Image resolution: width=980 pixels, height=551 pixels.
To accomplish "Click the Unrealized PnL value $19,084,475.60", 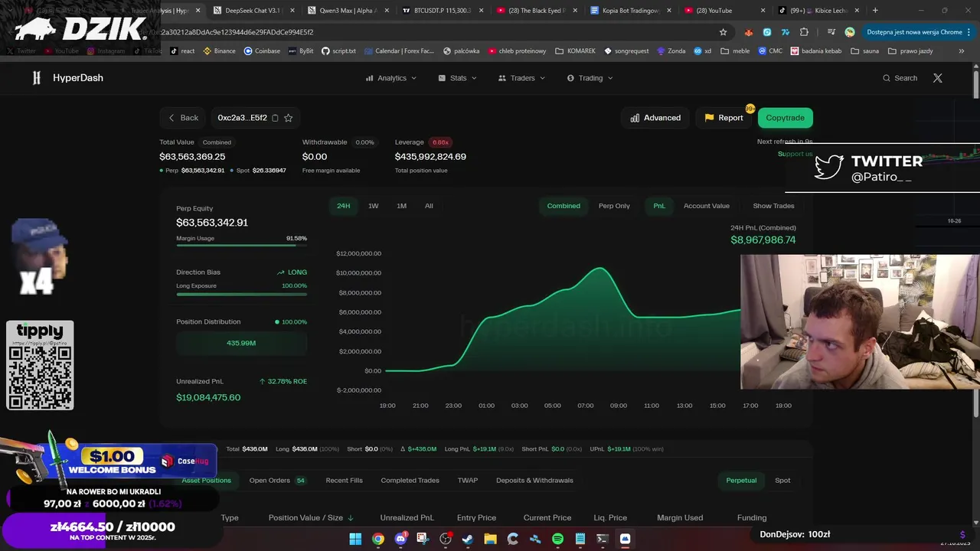I will (x=208, y=398).
